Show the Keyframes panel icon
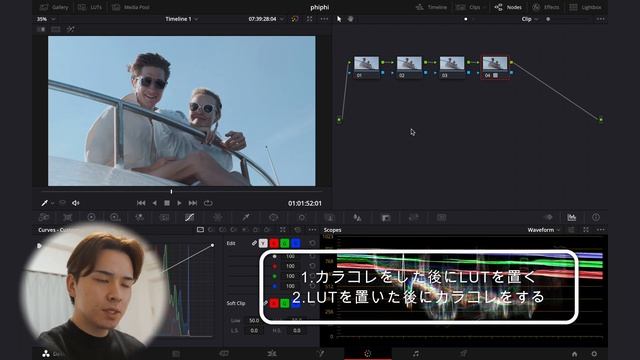This screenshot has width=640, height=360. [x=549, y=218]
